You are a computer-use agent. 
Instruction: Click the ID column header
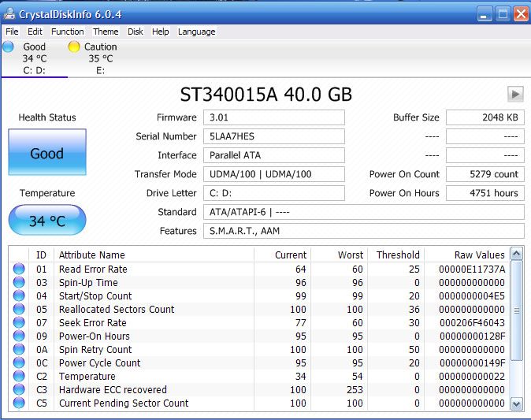(41, 255)
